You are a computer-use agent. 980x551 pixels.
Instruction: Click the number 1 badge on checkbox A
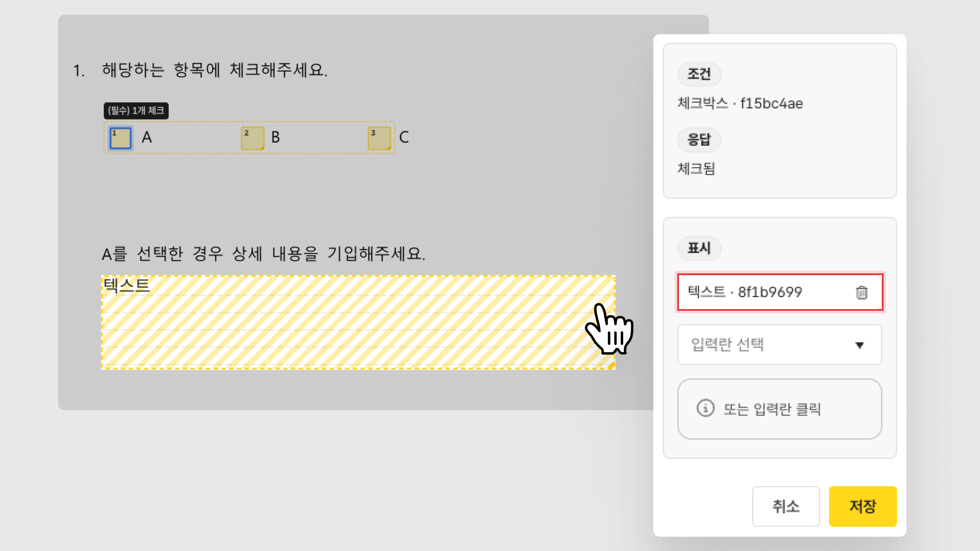pyautogui.click(x=114, y=133)
